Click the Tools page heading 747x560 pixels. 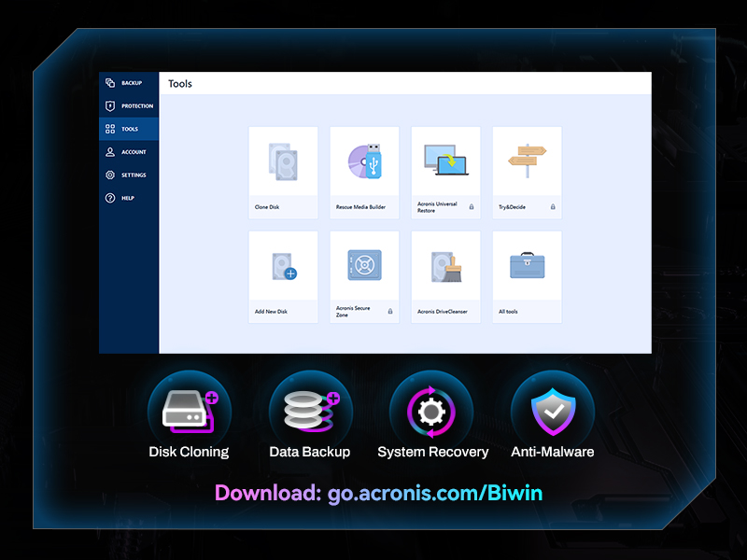pyautogui.click(x=180, y=84)
